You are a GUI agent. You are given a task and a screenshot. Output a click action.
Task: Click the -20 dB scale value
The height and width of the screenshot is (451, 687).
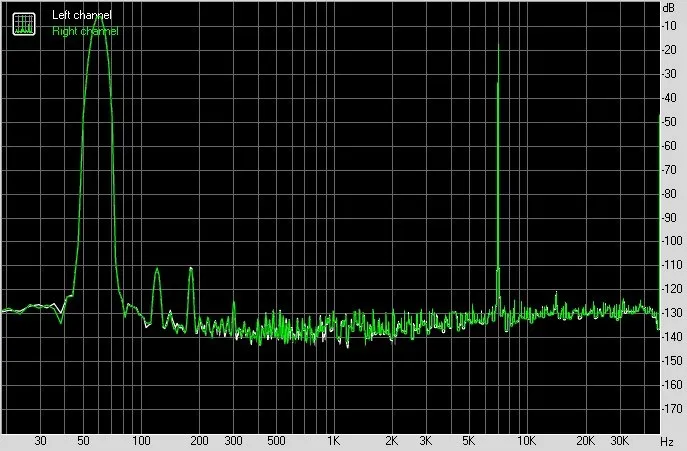coord(669,50)
